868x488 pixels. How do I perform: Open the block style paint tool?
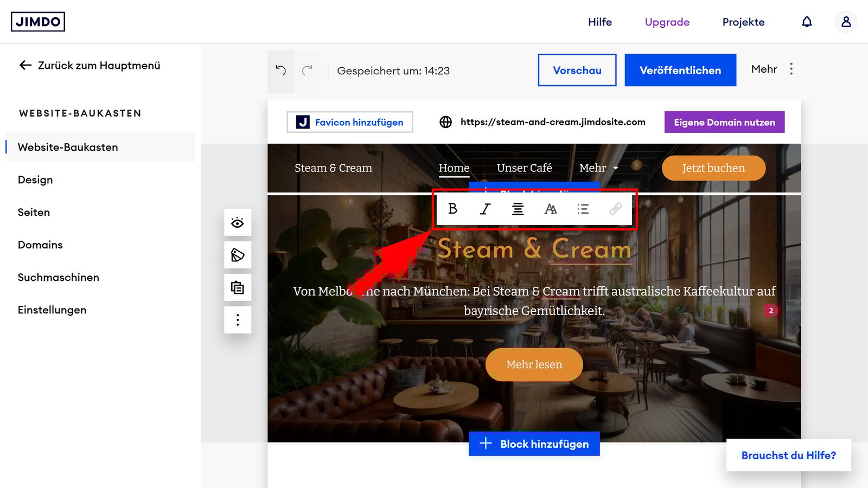click(238, 255)
